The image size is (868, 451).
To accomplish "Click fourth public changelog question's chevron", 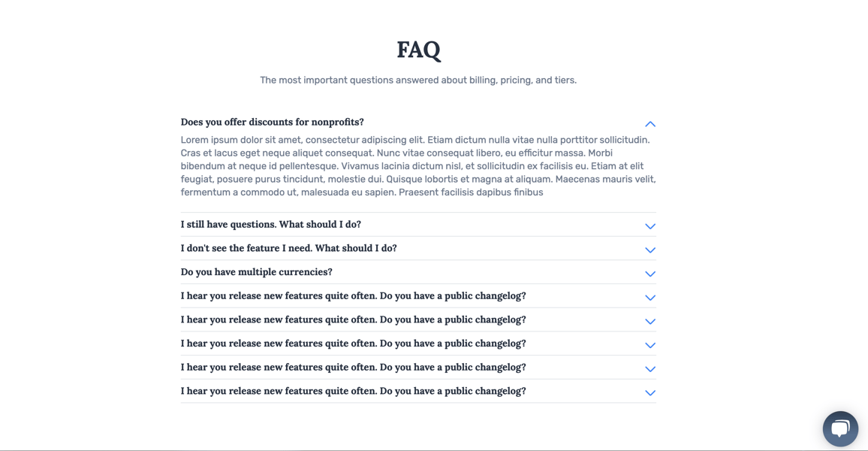I will (650, 369).
